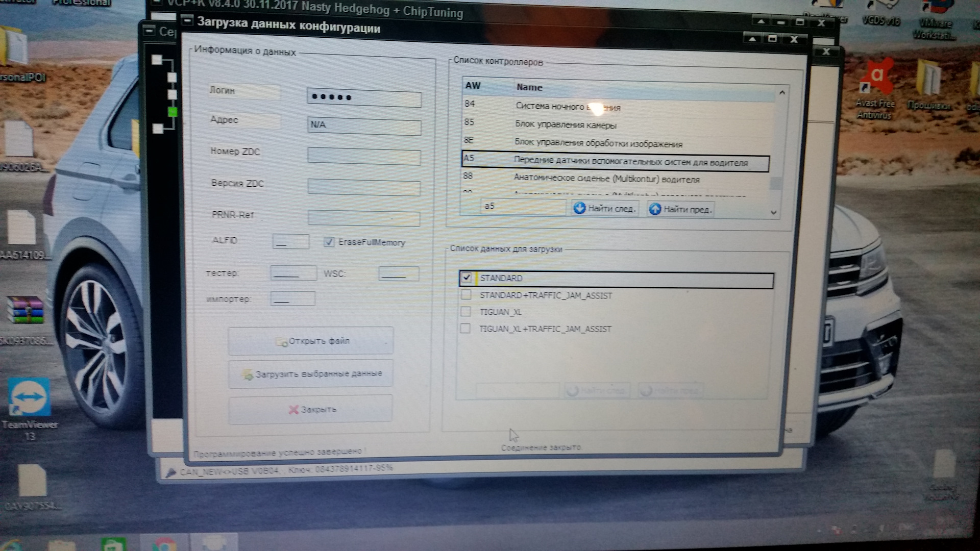Screen dimensions: 980x551
Task: Click the load selected data button
Action: pyautogui.click(x=310, y=374)
